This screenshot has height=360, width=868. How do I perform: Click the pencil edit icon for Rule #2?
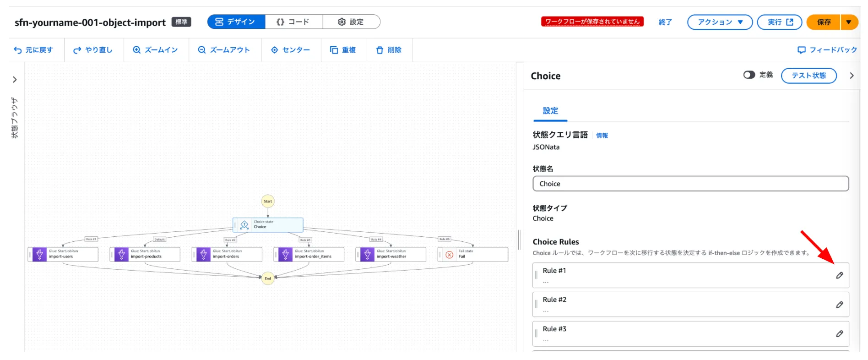point(839,305)
